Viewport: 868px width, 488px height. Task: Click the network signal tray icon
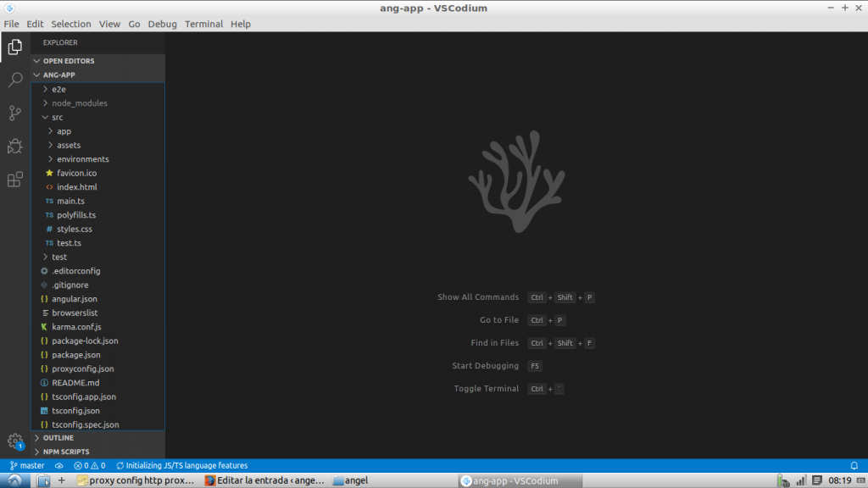coord(801,481)
